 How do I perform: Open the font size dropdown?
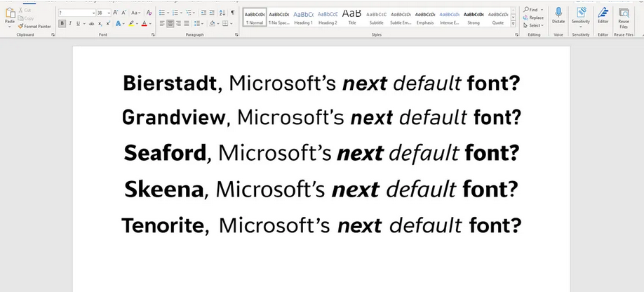[x=107, y=13]
